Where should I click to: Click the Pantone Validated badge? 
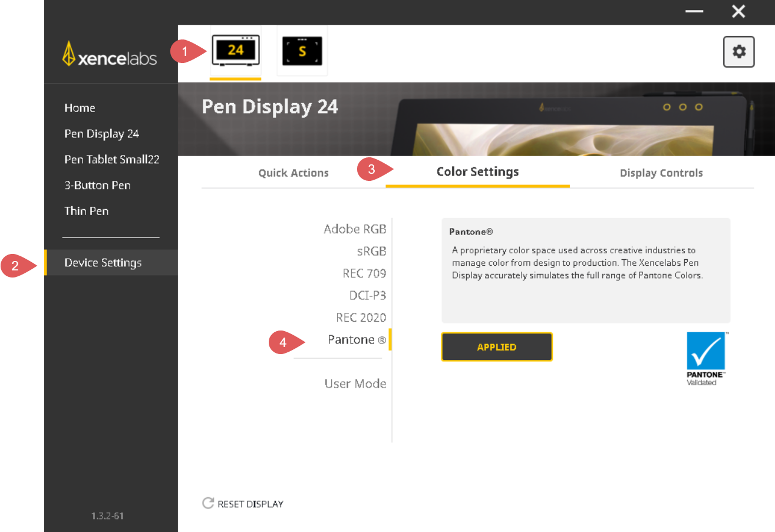pyautogui.click(x=706, y=359)
